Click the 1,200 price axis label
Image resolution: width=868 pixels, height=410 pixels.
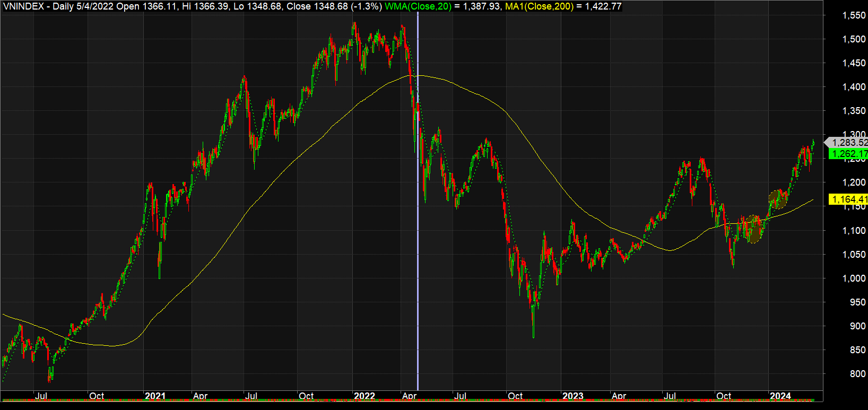point(854,182)
